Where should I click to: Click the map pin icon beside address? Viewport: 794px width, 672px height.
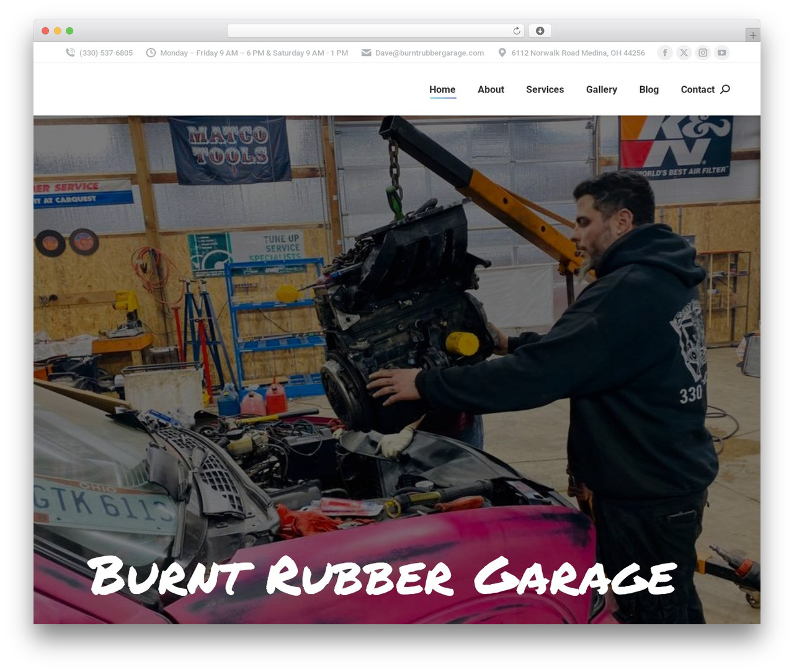(x=502, y=53)
